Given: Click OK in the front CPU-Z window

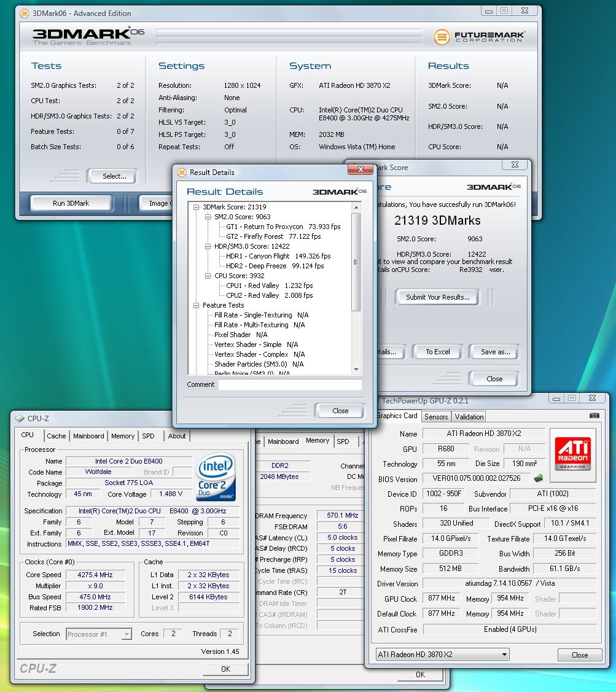Looking at the screenshot, I should tap(225, 669).
